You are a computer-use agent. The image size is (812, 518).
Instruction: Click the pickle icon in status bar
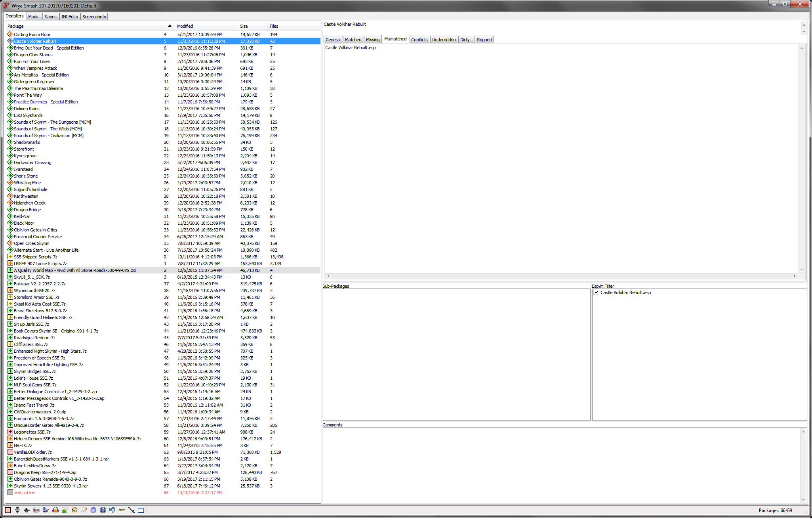click(x=122, y=510)
